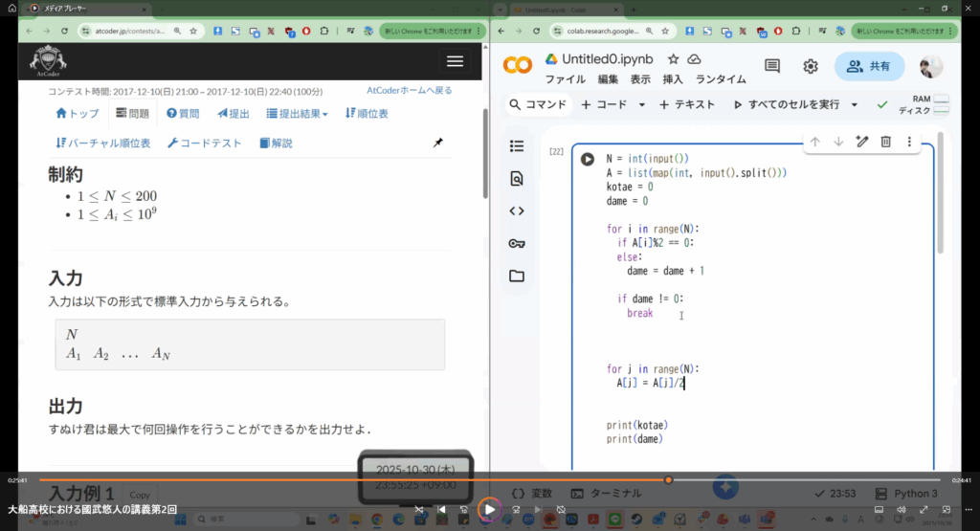Open Colab settings gear icon
Screen dimensions: 980x531
810,66
